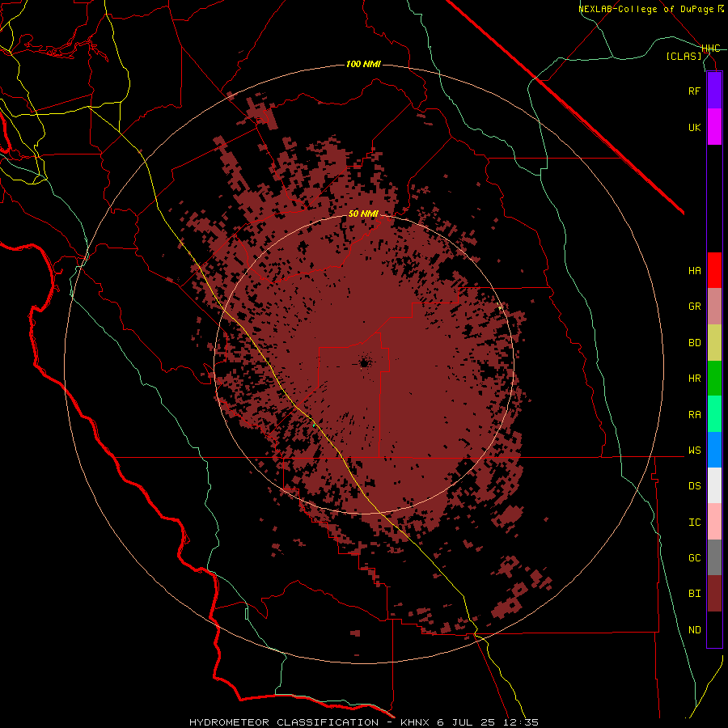Image resolution: width=728 pixels, height=728 pixels.
Task: Click the BD legend label
Action: [x=694, y=343]
